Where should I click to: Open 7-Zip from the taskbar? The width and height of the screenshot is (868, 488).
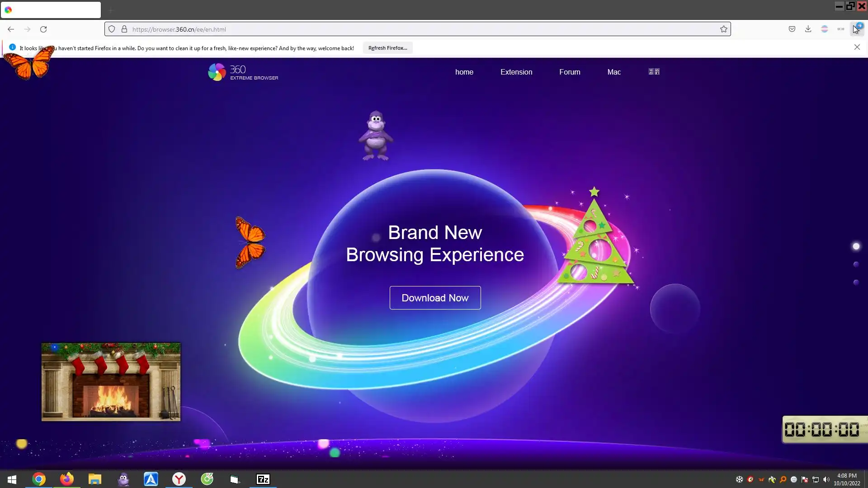[263, 479]
